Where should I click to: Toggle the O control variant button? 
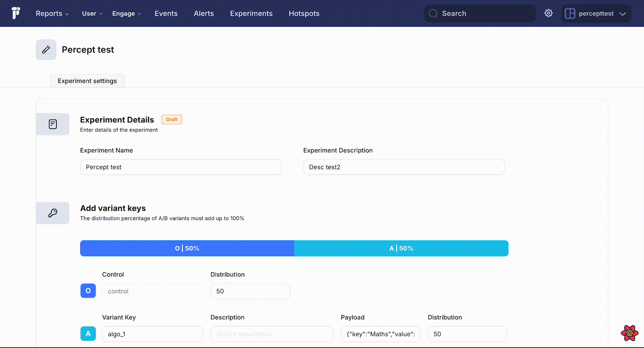88,291
